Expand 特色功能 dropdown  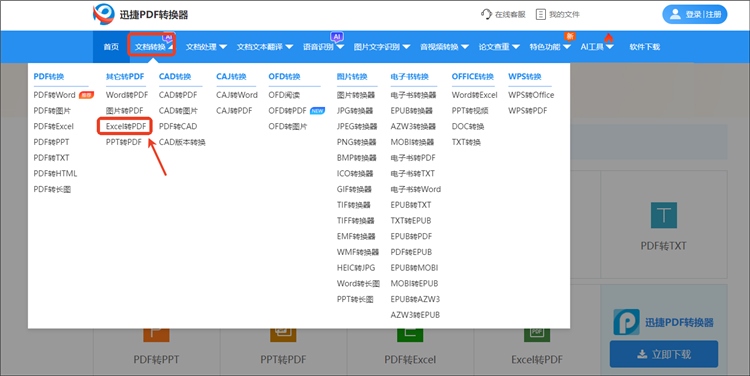550,47
